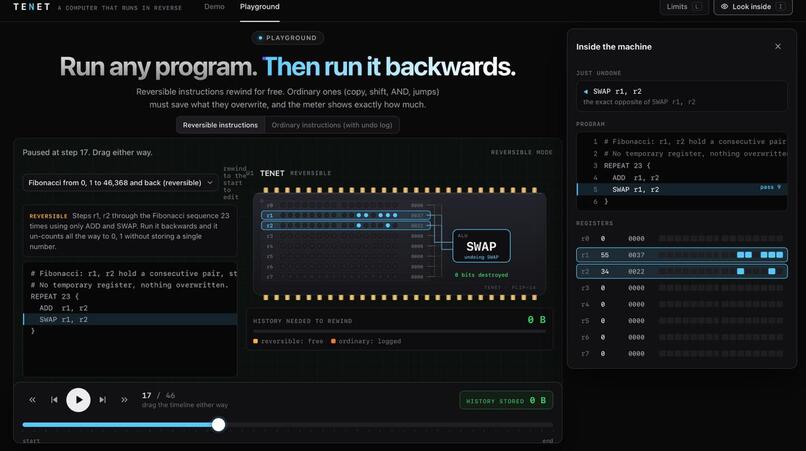Select the r1 register row on the chip
This screenshot has width=806, height=451.
click(345, 215)
